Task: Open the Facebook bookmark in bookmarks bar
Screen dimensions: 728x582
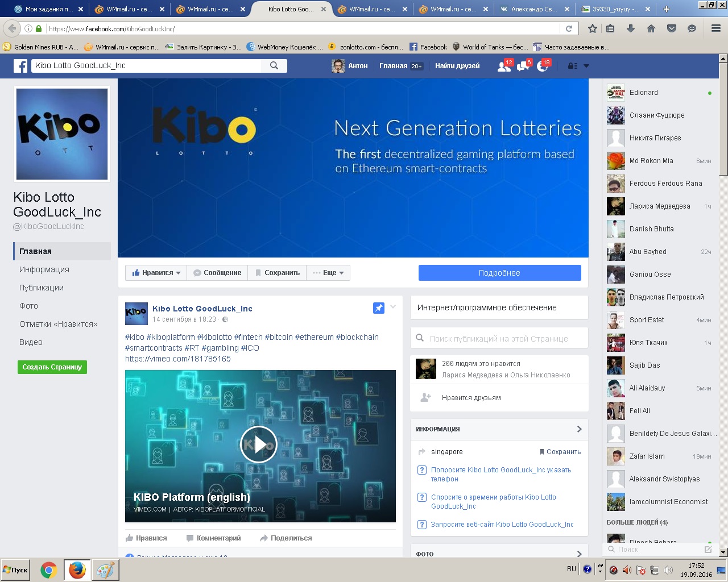Action: tap(428, 47)
